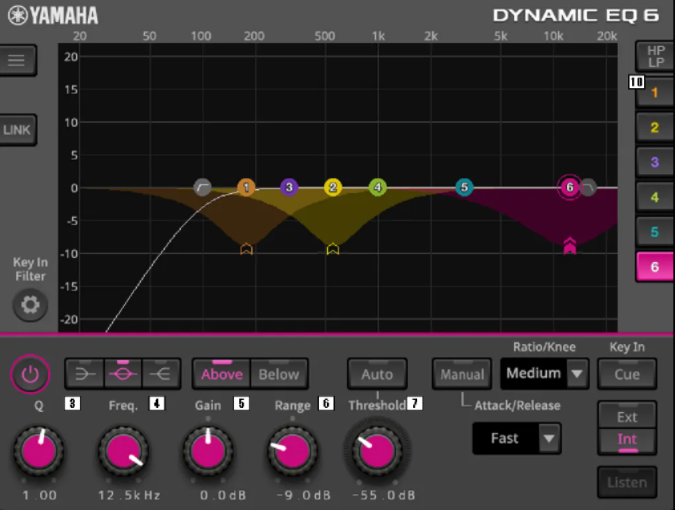675x511 pixels.
Task: Click the pink threshold arrow marker under band 6
Action: [x=570, y=246]
